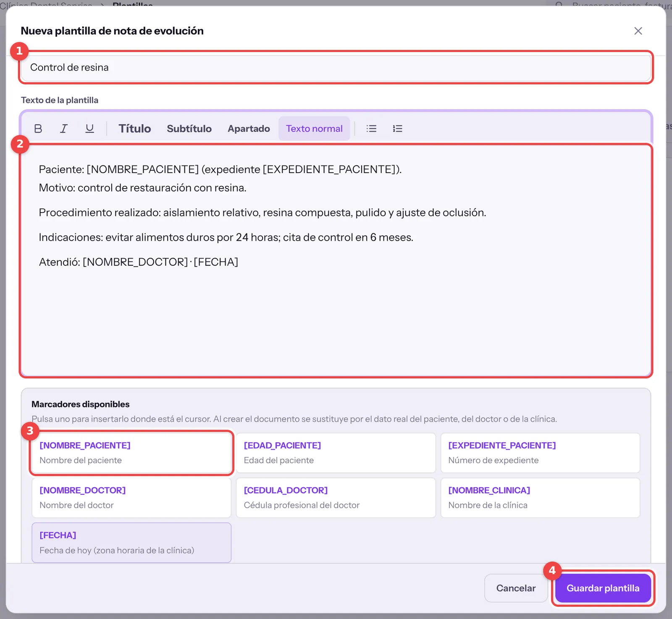Insert the [NOMBRE_CLINICA] marker

[540, 498]
